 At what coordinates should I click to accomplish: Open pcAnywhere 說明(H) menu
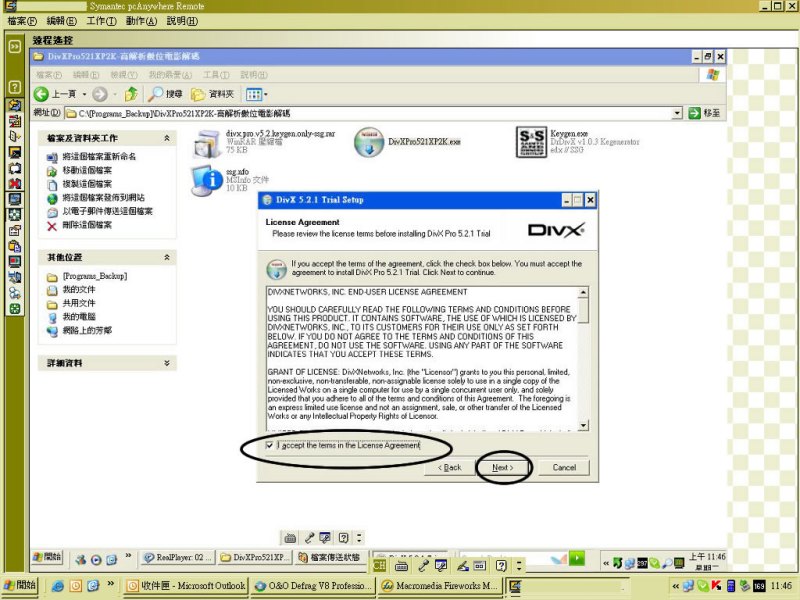[x=182, y=21]
